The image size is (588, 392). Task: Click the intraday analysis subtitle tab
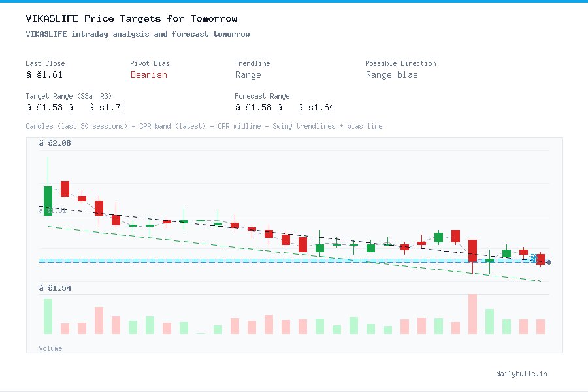[x=137, y=34]
